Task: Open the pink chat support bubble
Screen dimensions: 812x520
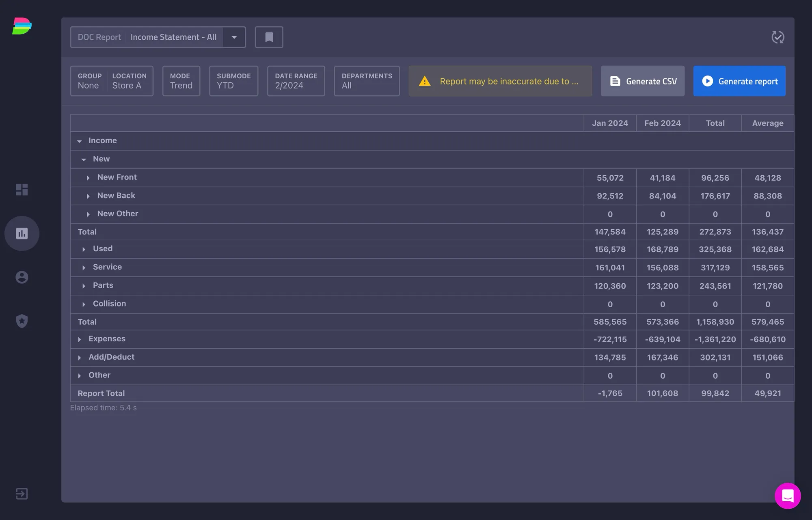Action: coord(788,496)
